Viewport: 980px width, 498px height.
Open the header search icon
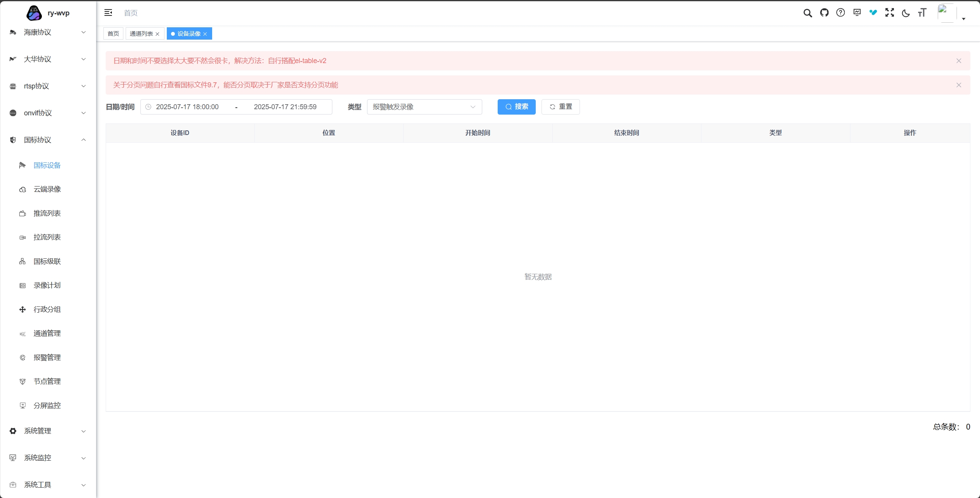[807, 13]
